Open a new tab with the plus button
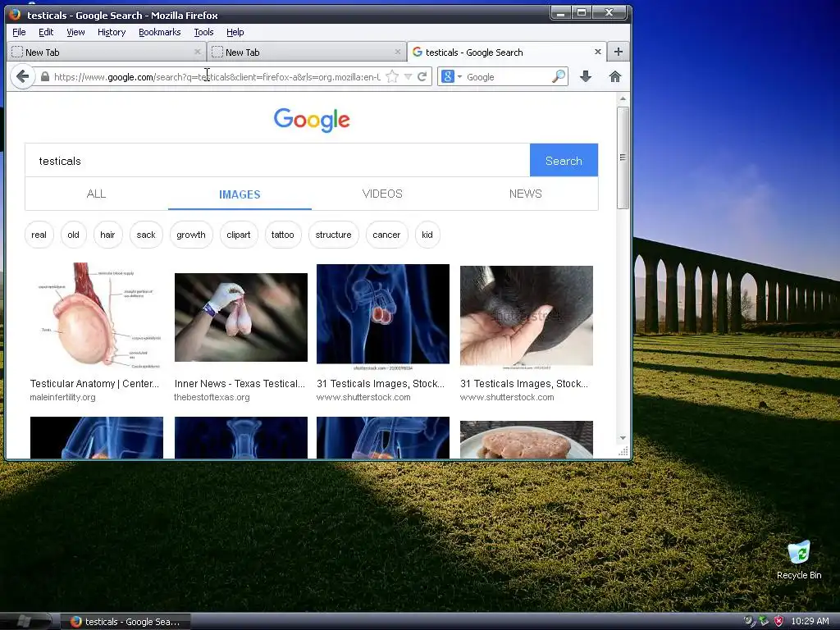This screenshot has width=840, height=630. point(619,52)
